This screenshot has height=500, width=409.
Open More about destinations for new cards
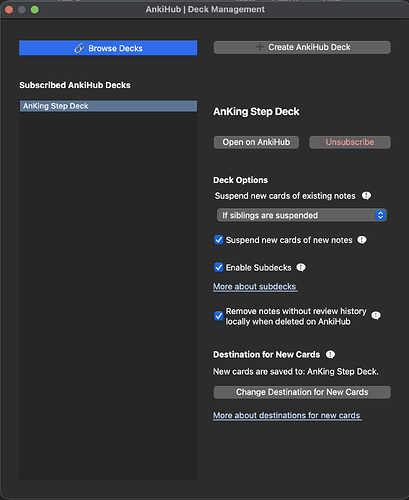[287, 415]
